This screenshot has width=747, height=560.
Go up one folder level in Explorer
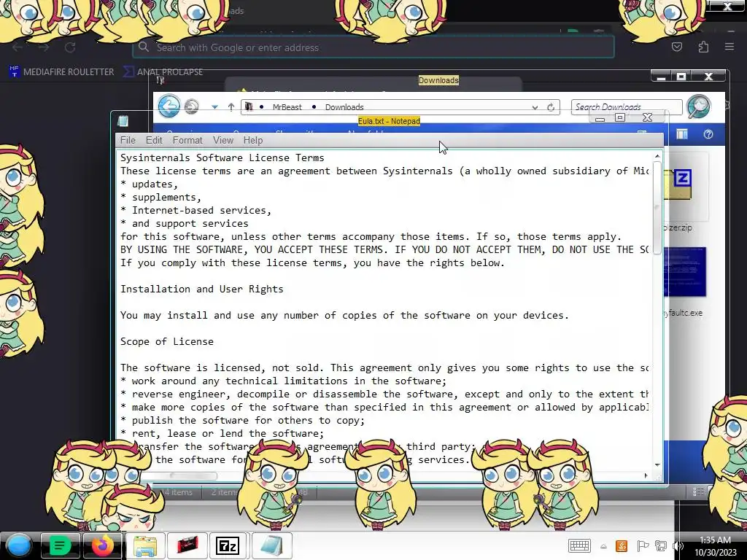[x=231, y=107]
